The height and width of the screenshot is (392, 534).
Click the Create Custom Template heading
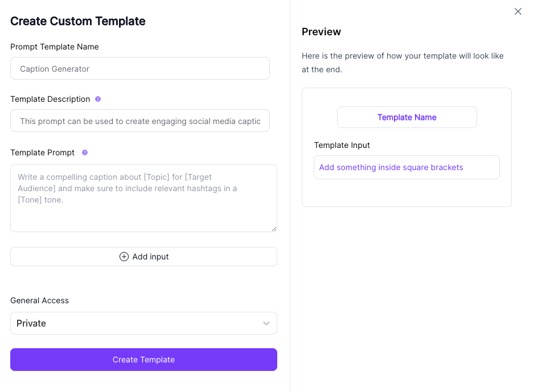[x=78, y=21]
